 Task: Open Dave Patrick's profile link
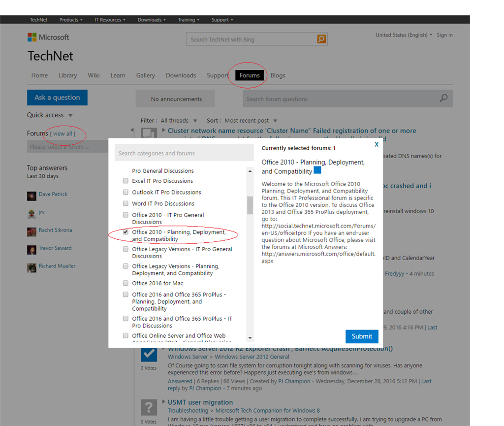point(53,194)
